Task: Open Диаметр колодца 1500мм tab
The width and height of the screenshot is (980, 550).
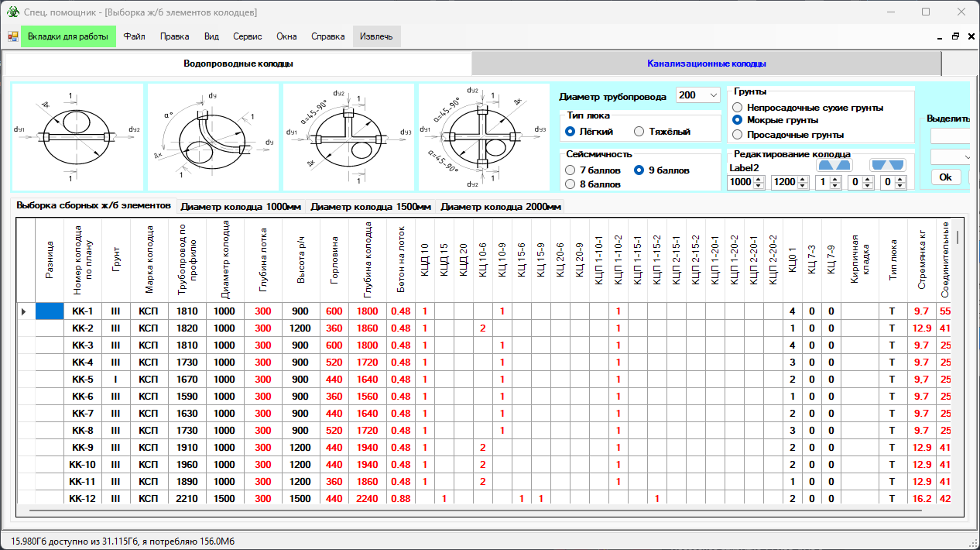Action: 371,207
